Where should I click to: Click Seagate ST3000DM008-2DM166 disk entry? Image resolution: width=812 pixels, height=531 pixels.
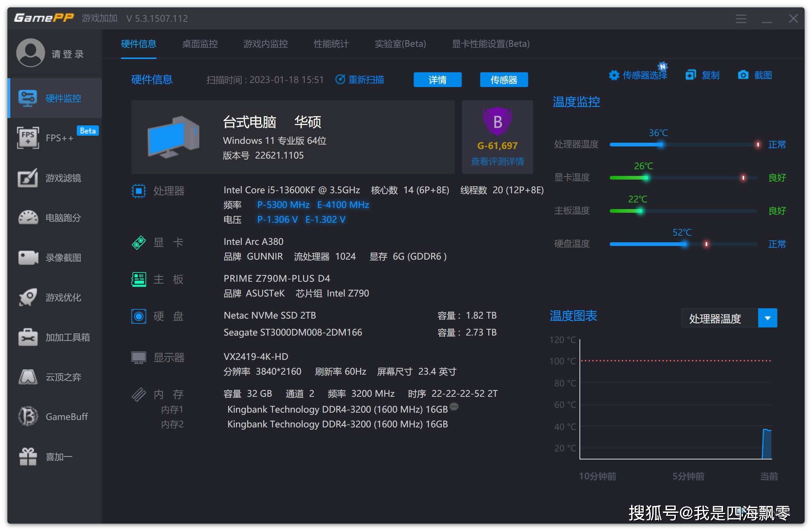(293, 332)
